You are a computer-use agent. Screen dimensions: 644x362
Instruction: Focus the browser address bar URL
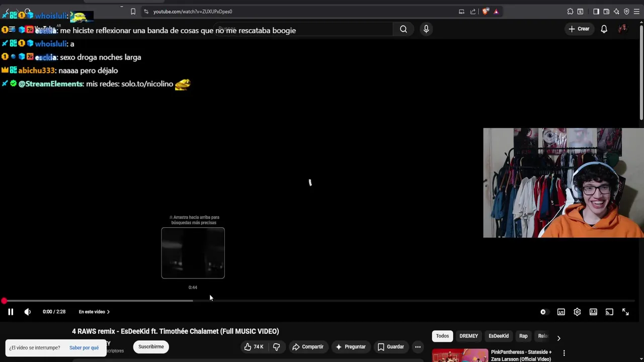point(193,12)
